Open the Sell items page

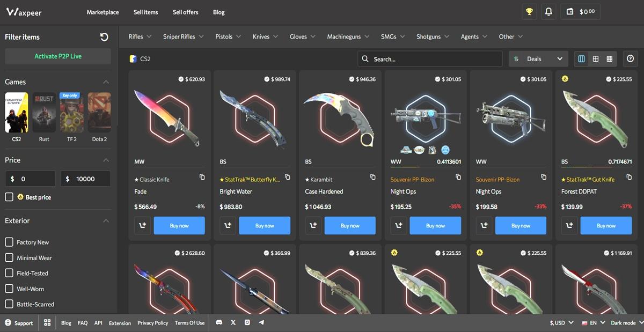pyautogui.click(x=145, y=12)
